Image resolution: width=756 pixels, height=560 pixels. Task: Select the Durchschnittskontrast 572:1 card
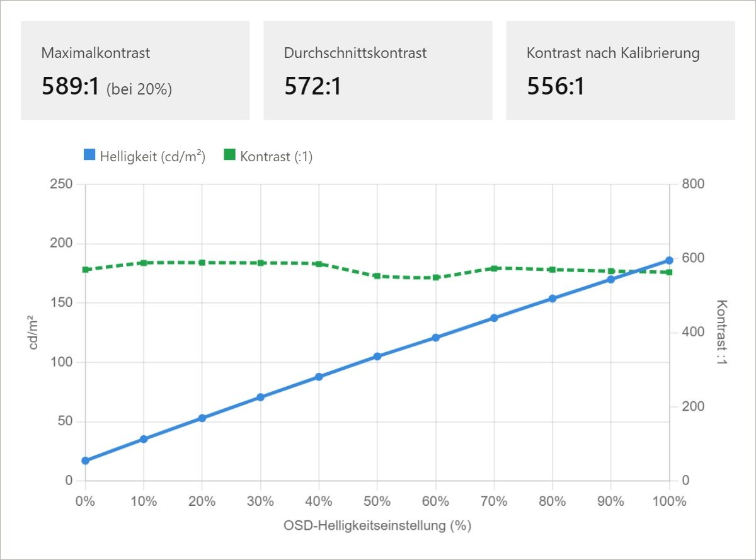[x=377, y=70]
